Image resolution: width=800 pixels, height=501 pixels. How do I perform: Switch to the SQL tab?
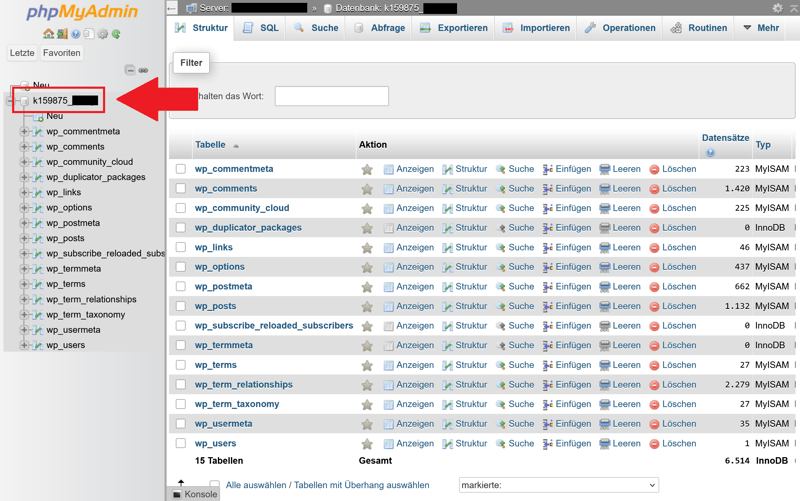261,28
